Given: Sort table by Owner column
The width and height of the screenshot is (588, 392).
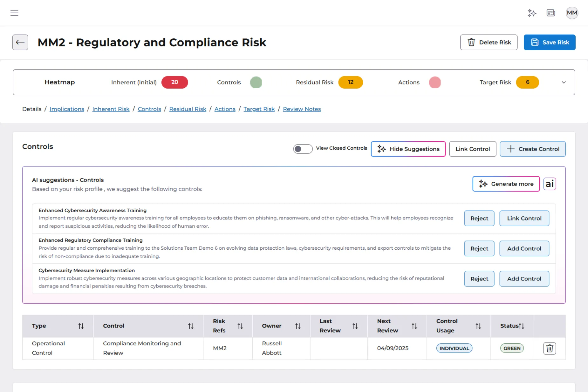Looking at the screenshot, I should 298,326.
